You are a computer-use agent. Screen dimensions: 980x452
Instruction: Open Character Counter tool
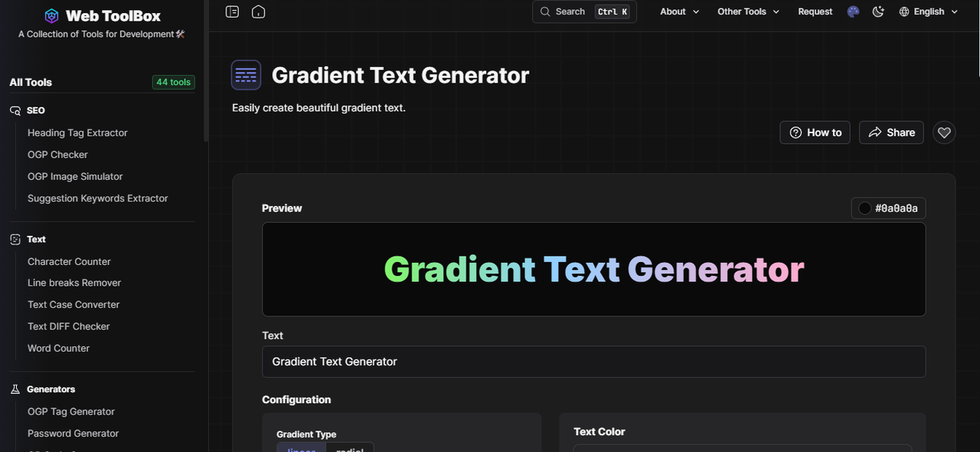69,261
